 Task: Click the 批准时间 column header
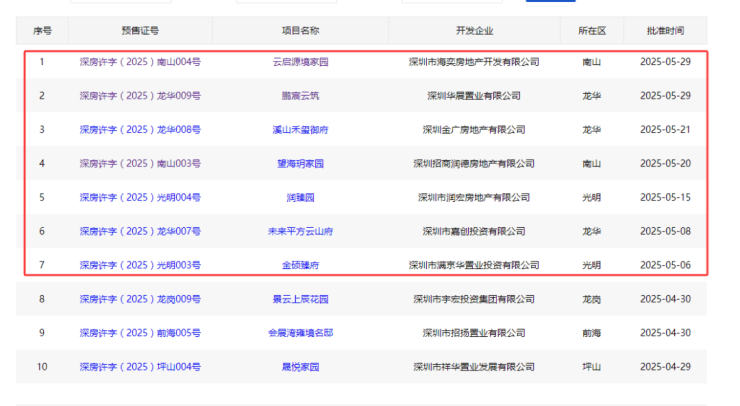point(665,31)
